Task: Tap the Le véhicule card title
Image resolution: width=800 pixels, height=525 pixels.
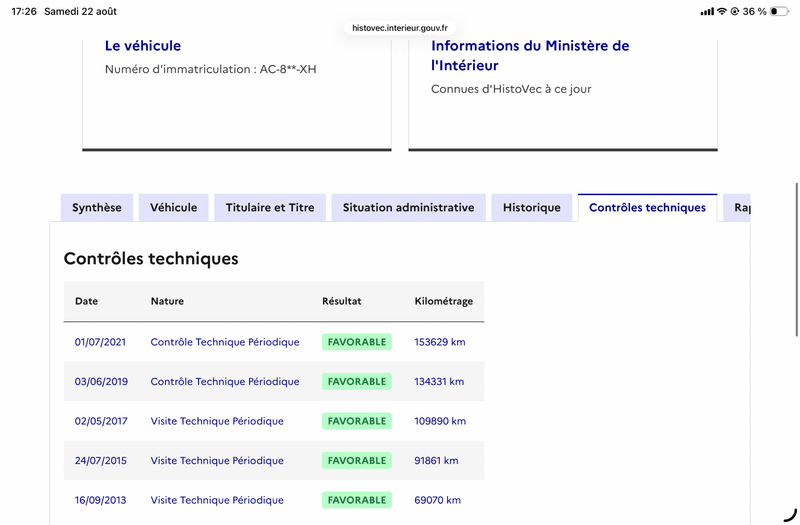Action: [143, 46]
